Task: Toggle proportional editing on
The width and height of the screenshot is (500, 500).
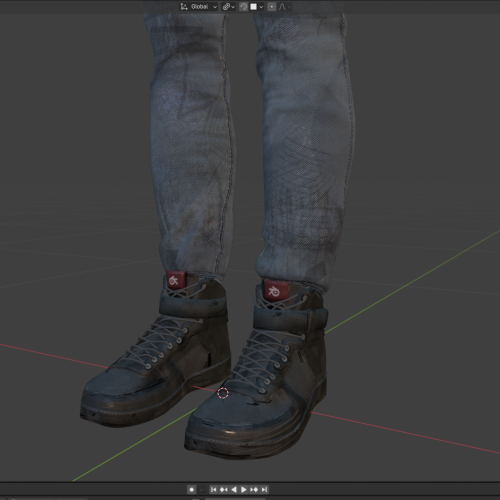Action: [272, 7]
